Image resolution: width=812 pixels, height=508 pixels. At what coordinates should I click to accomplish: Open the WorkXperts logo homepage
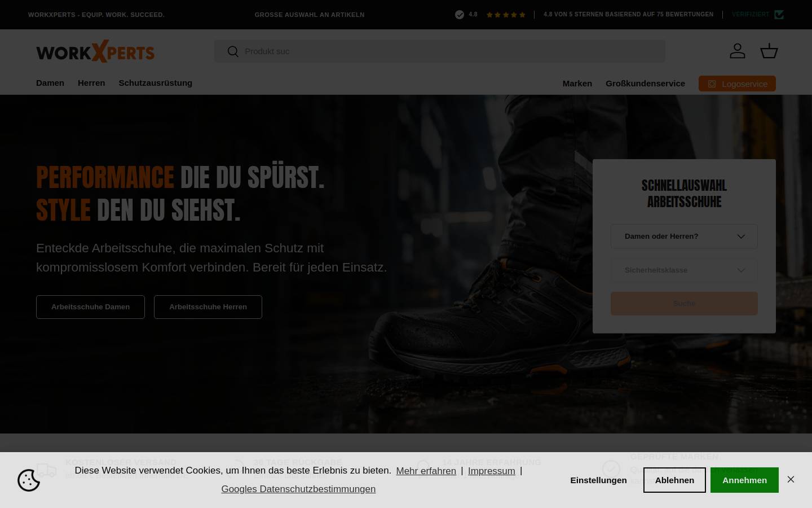tap(95, 51)
